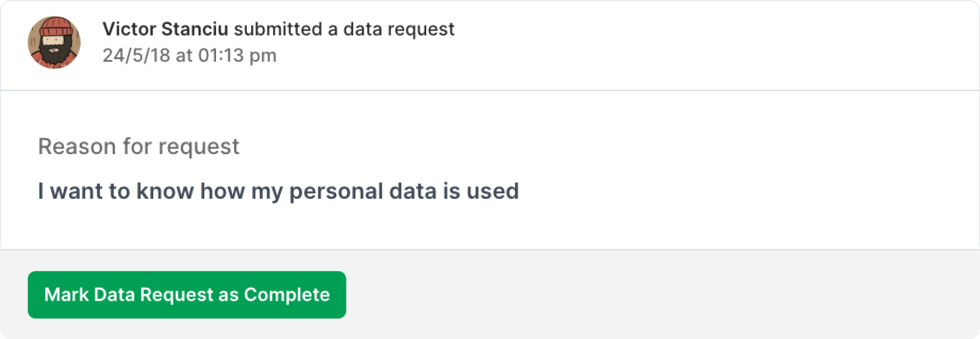Click the 01:13 pm time text
980x339 pixels.
point(237,56)
